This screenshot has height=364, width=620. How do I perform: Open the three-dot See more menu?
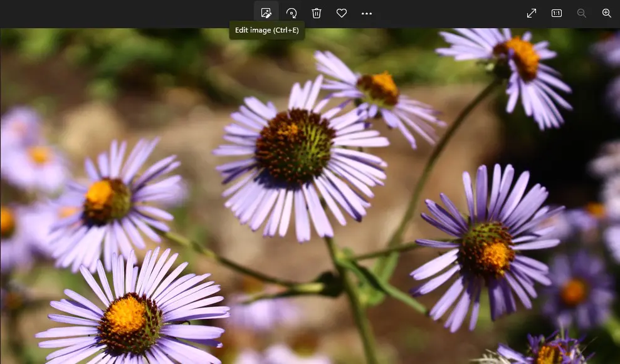pos(367,13)
